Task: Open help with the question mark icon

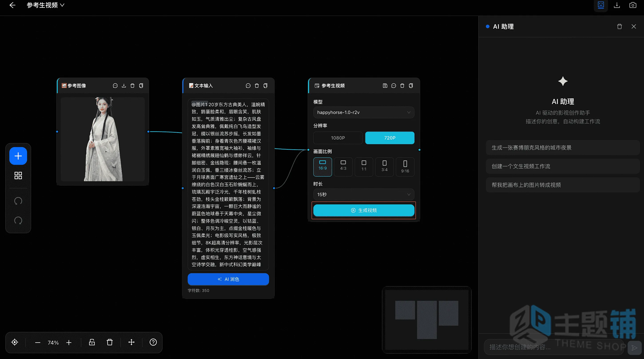Action: (x=153, y=343)
